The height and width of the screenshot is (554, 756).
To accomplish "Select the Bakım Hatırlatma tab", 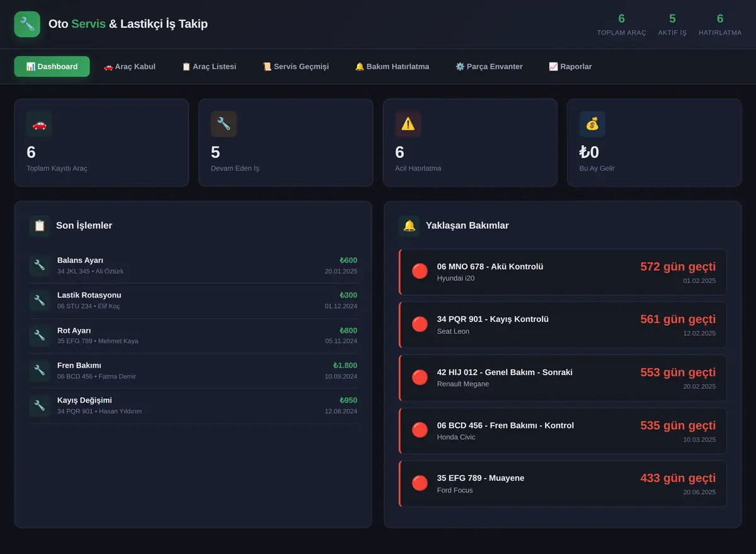I will click(x=392, y=66).
